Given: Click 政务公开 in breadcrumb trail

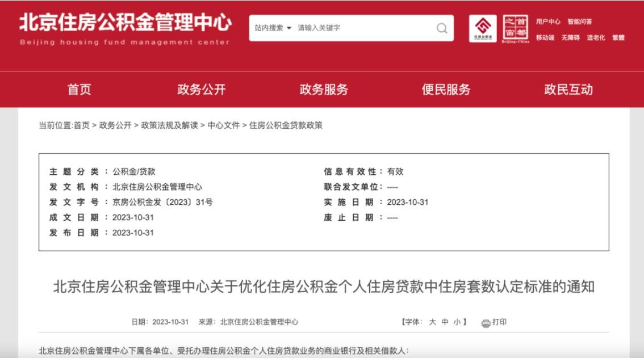Looking at the screenshot, I should click(x=115, y=125).
